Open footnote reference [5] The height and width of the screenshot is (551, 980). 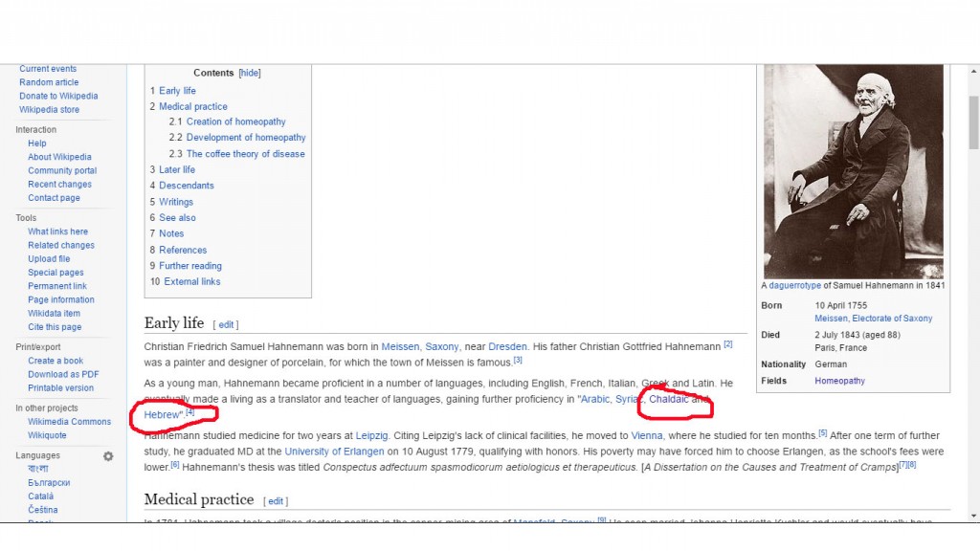(822, 433)
